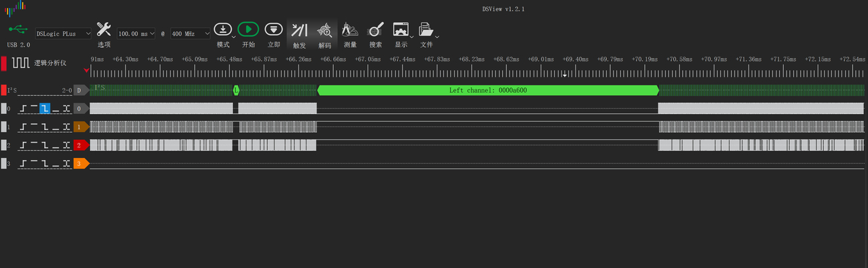Viewport: 868px width, 268px height.
Task: Click the 模式 mode icon
Action: click(223, 29)
